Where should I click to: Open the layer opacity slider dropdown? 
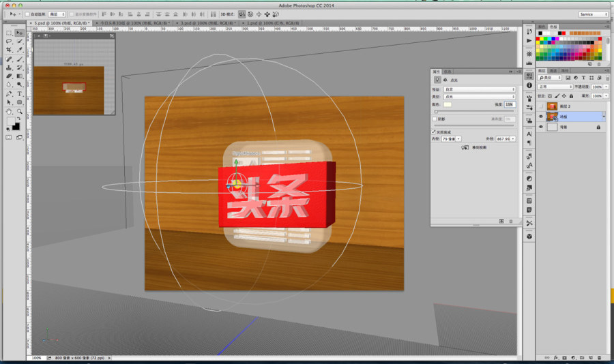pyautogui.click(x=606, y=87)
